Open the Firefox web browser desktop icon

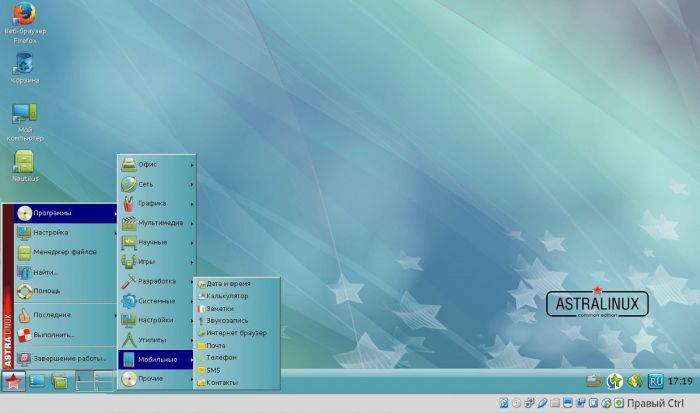(25, 22)
